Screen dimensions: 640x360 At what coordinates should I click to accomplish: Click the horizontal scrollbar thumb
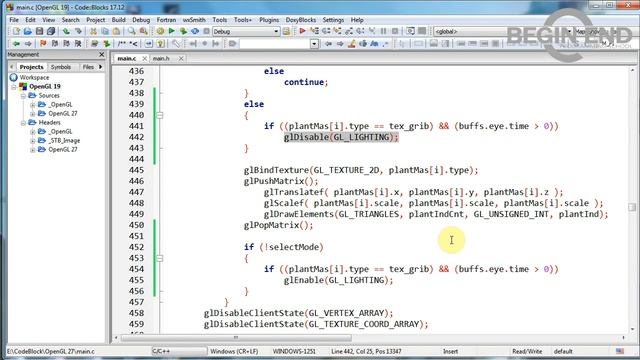[236, 338]
